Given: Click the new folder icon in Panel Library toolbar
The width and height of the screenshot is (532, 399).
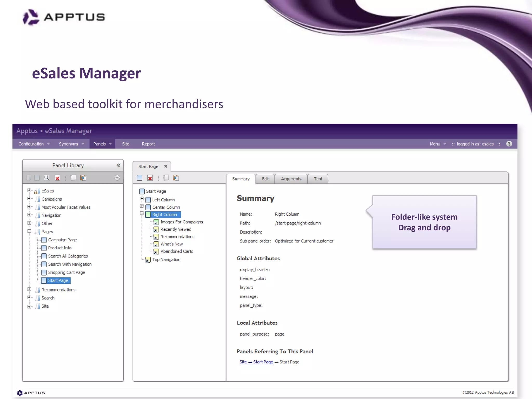Looking at the screenshot, I should tap(29, 178).
